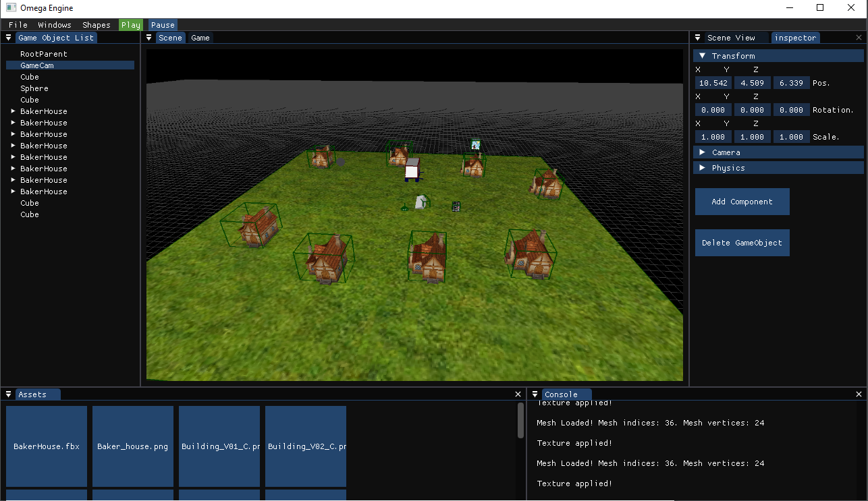Select Sphere in the Game Object List

[34, 88]
